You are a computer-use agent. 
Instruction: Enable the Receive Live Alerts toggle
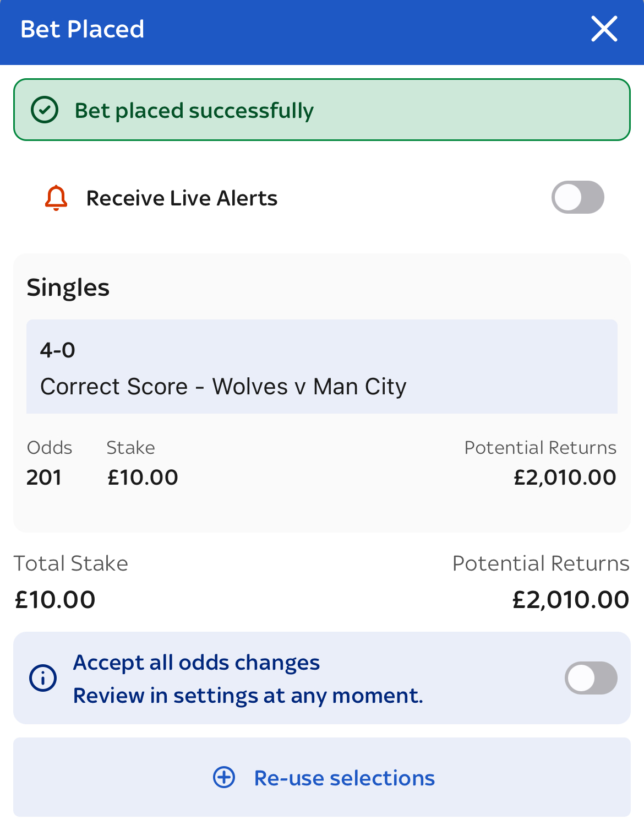point(577,197)
